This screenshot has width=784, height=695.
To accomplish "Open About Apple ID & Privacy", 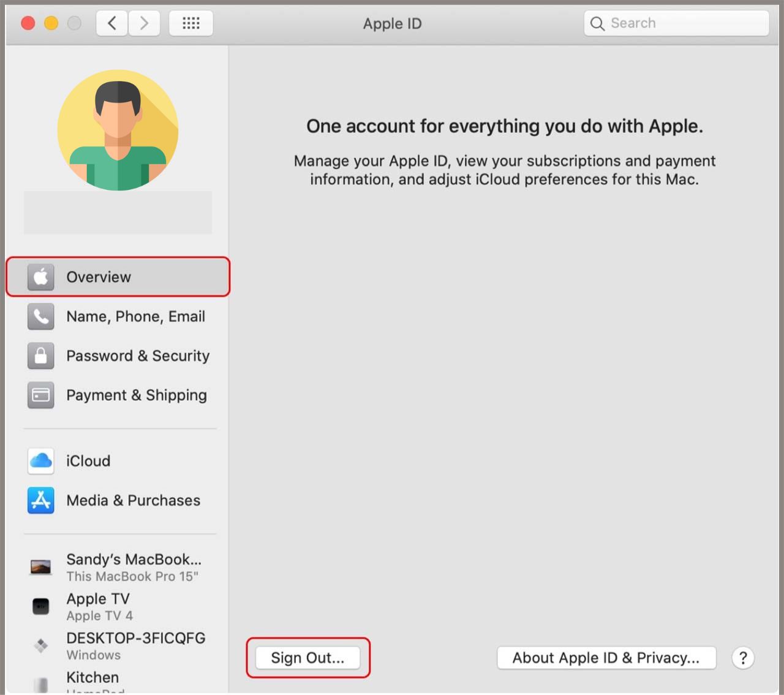I will point(606,657).
